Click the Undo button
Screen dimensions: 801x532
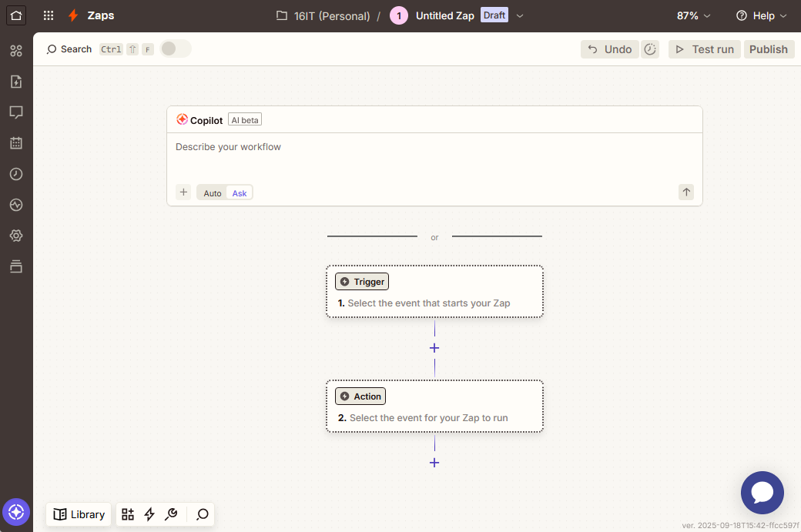609,49
